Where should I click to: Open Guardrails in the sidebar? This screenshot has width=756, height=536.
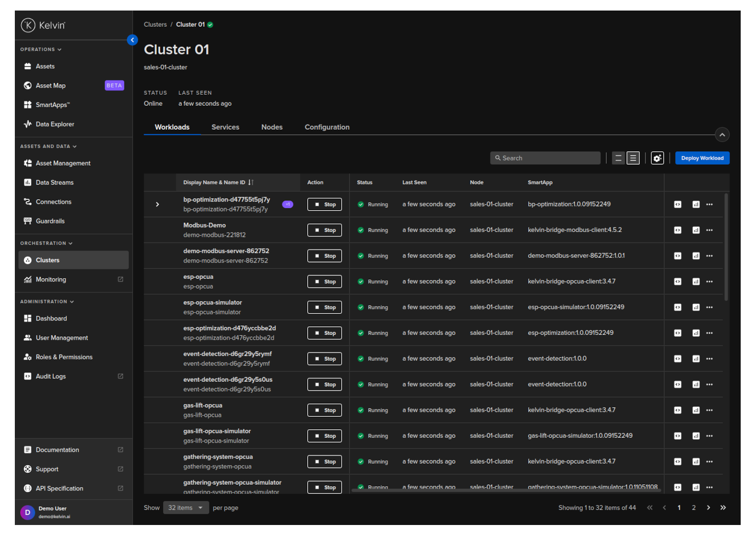tap(50, 221)
